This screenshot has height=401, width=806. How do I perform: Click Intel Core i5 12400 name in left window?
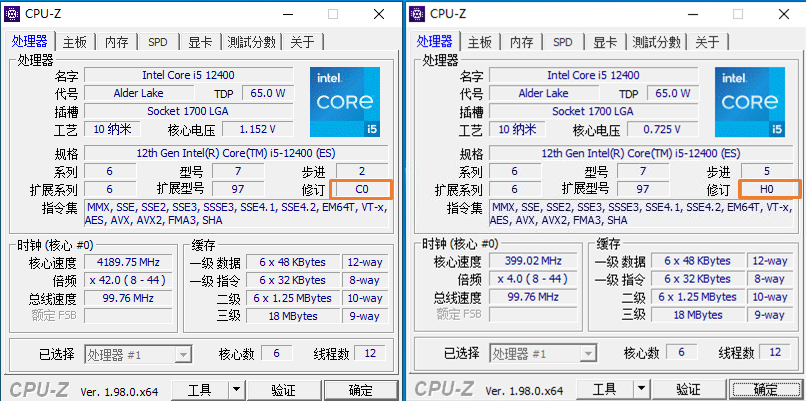click(189, 75)
